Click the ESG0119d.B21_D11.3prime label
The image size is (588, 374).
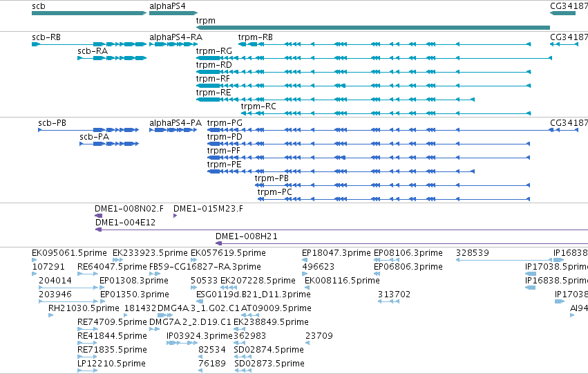[254, 295]
